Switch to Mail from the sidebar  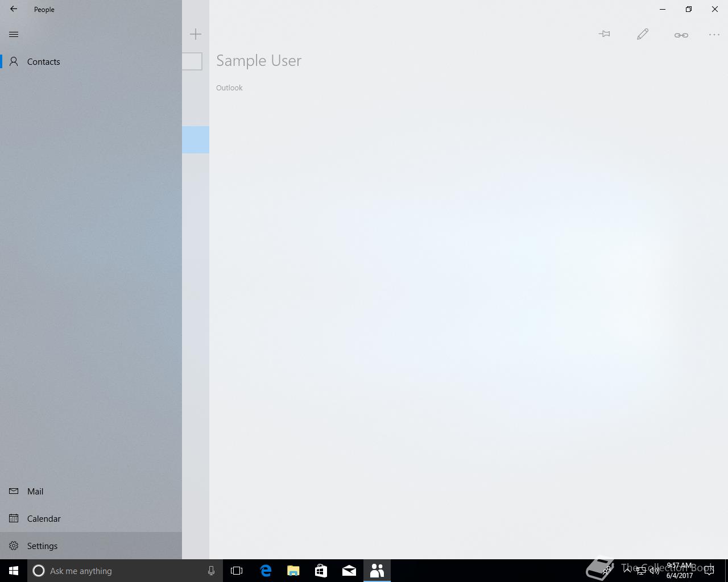tap(91, 491)
